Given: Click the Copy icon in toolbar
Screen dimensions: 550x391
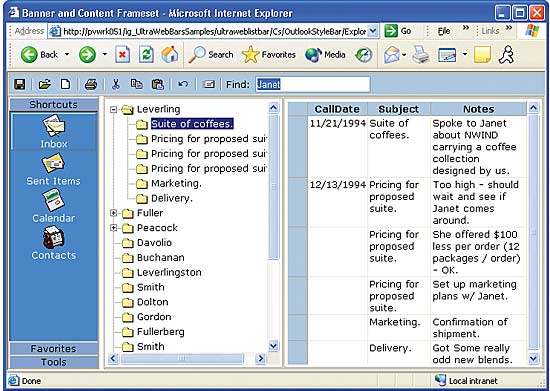Looking at the screenshot, I should coord(136,84).
